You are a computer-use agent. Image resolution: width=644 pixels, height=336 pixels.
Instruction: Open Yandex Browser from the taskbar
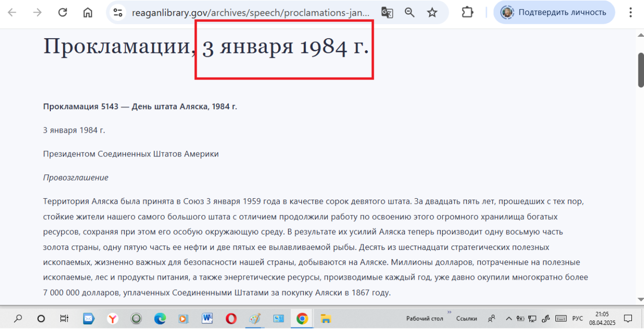pos(113,318)
